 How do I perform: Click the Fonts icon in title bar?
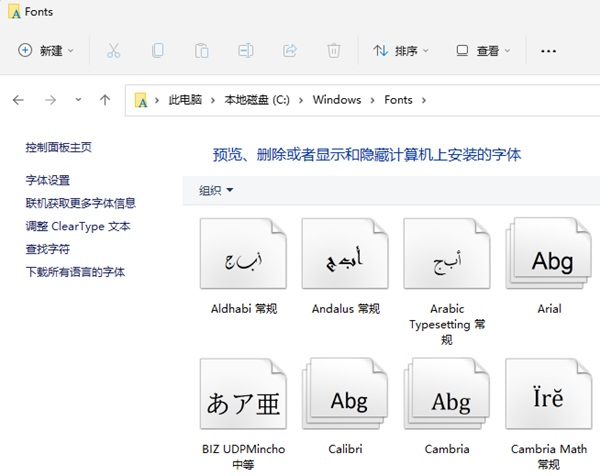14,11
